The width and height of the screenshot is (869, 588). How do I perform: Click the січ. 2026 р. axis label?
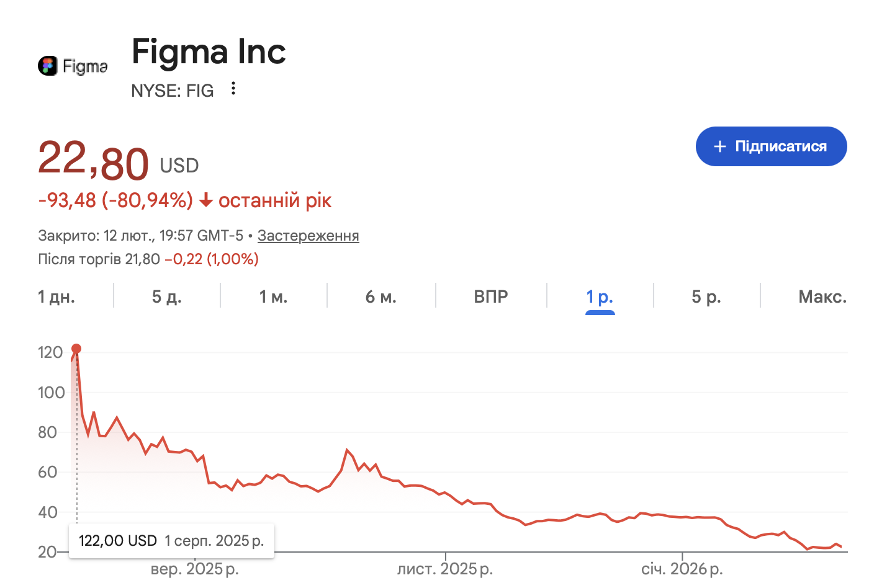[682, 569]
